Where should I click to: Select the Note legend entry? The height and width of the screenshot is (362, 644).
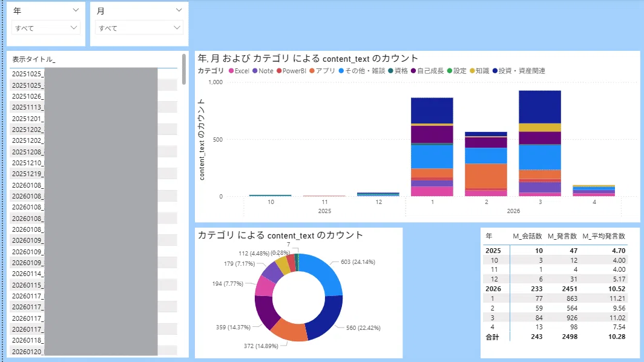(x=263, y=71)
